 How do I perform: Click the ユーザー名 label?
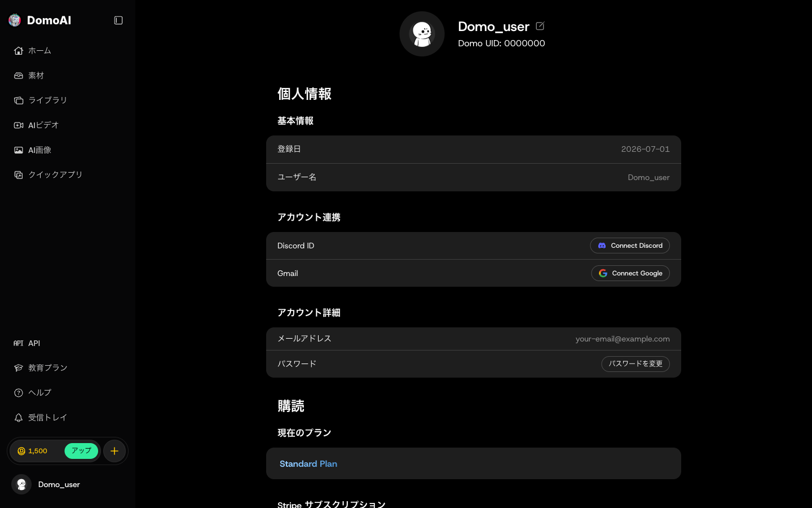tap(297, 177)
